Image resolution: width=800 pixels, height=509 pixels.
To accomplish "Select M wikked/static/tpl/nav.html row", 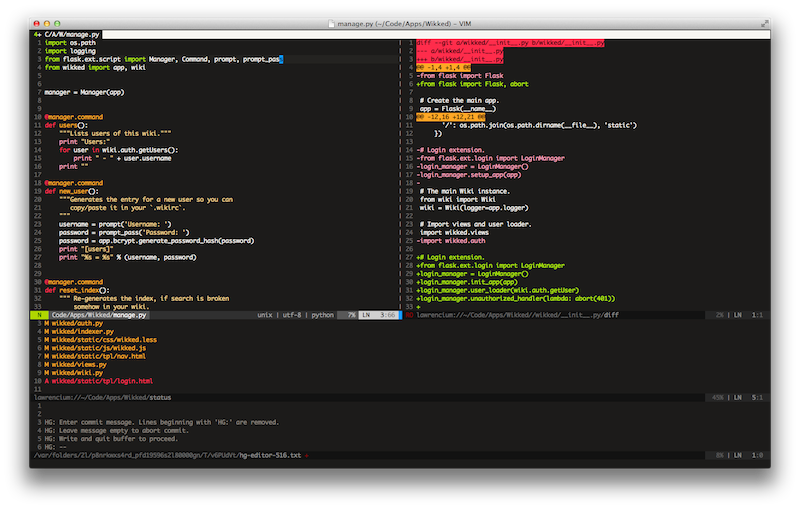I will (x=95, y=356).
